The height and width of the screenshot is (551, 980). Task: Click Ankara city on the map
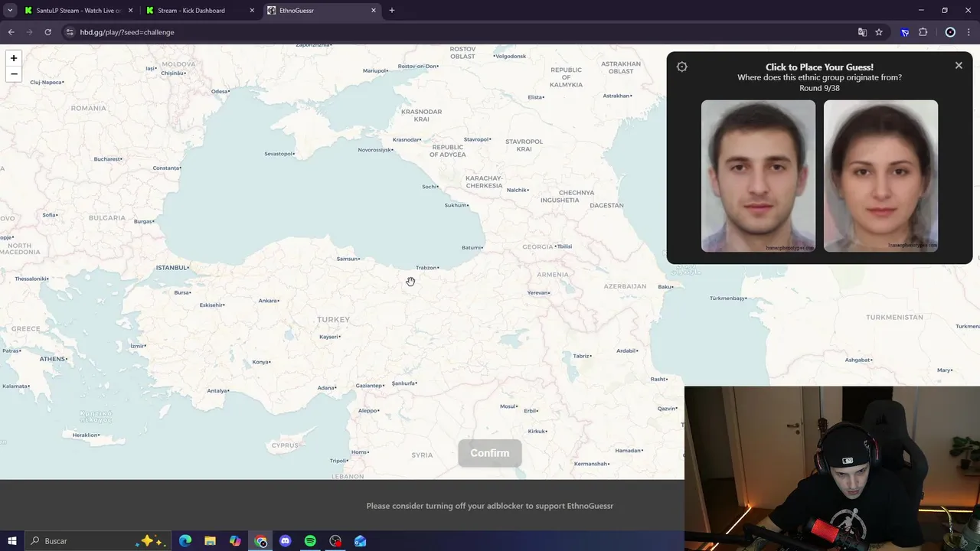[x=269, y=301]
